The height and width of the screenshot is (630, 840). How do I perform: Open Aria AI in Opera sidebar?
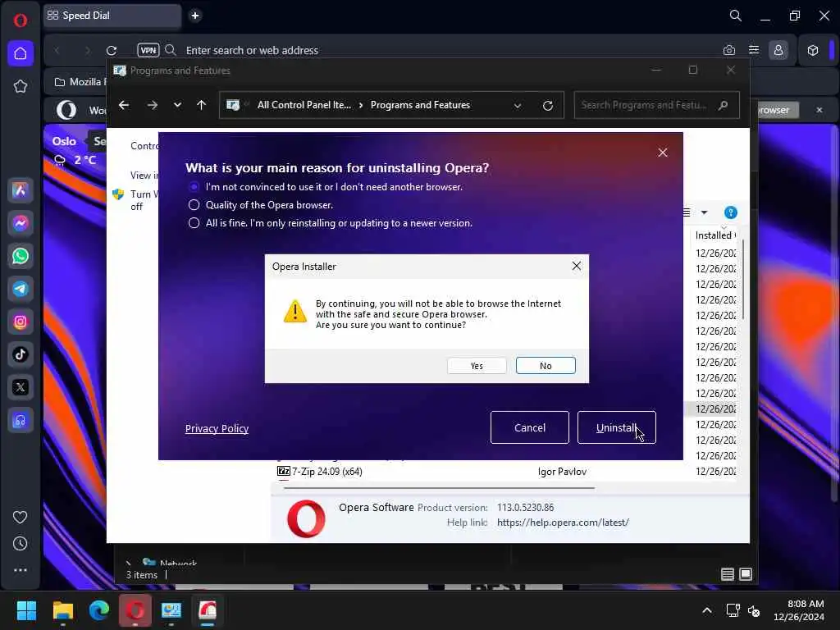(x=21, y=190)
